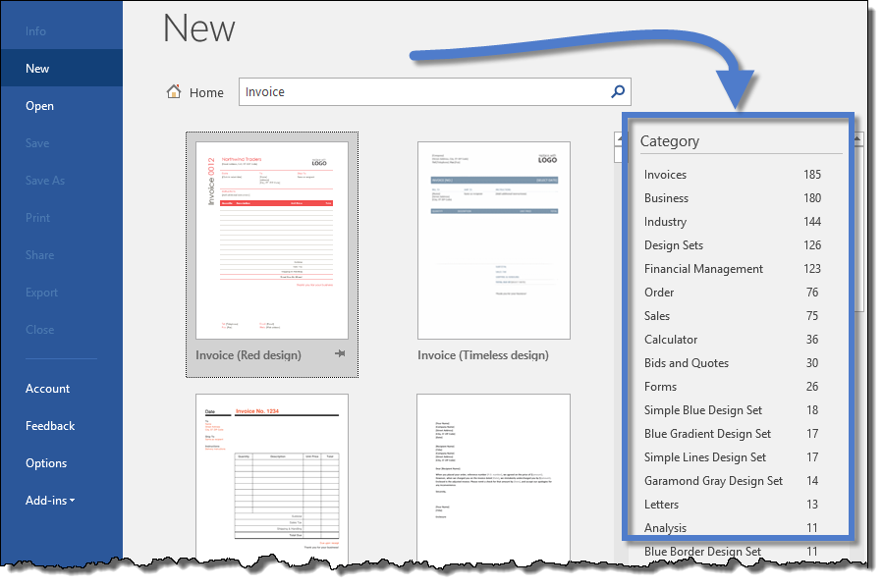Open the Info page in sidebar
Image resolution: width=883 pixels, height=588 pixels.
(x=35, y=31)
